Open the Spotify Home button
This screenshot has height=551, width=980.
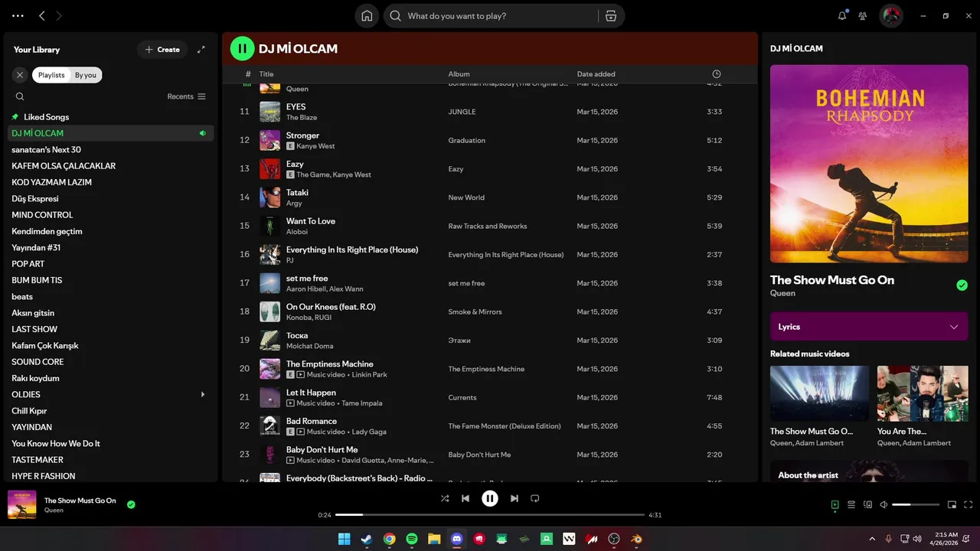pyautogui.click(x=367, y=16)
